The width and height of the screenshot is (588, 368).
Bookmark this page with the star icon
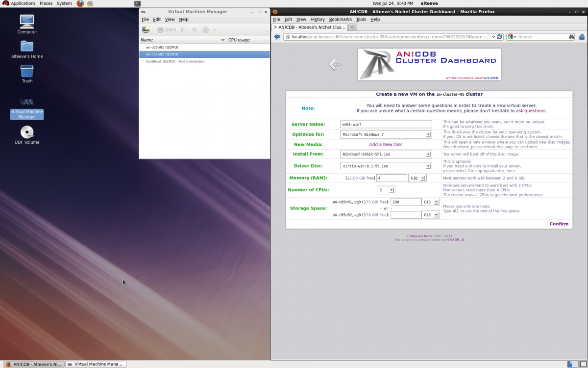click(x=489, y=37)
